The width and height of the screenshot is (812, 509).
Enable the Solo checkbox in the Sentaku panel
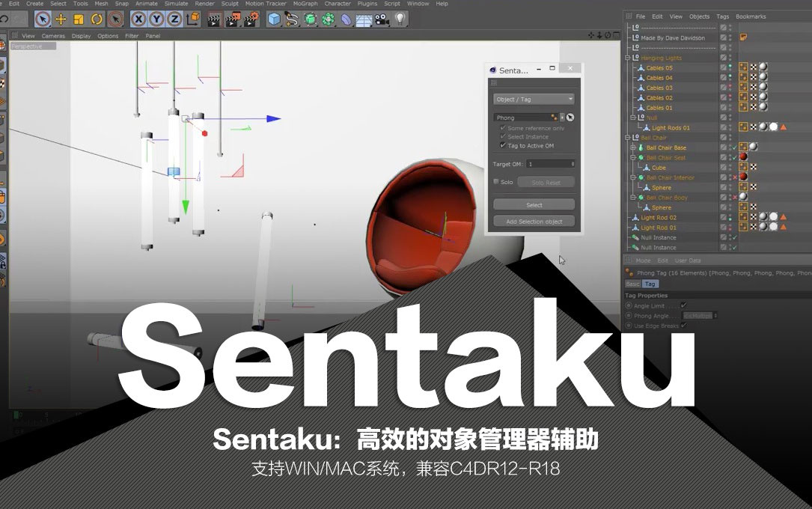[x=496, y=182]
